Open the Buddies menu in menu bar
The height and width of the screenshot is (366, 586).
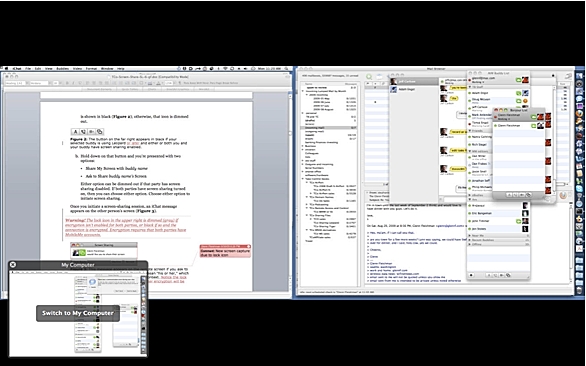[x=62, y=69]
